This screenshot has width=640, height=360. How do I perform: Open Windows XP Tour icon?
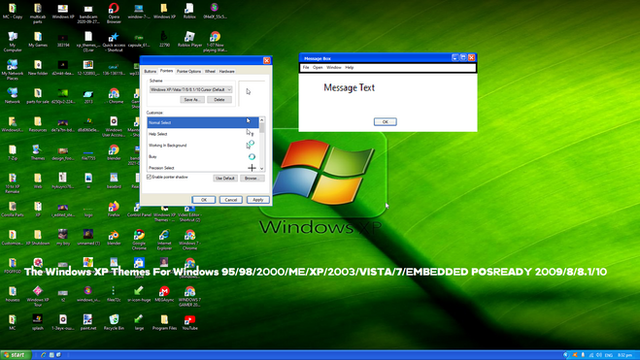[x=38, y=296]
